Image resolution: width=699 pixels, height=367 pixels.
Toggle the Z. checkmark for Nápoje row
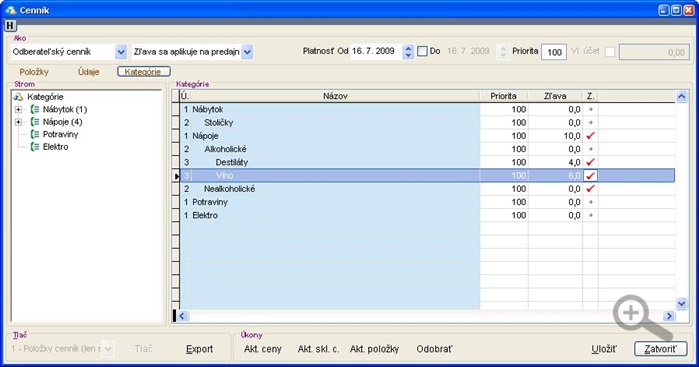coord(591,136)
